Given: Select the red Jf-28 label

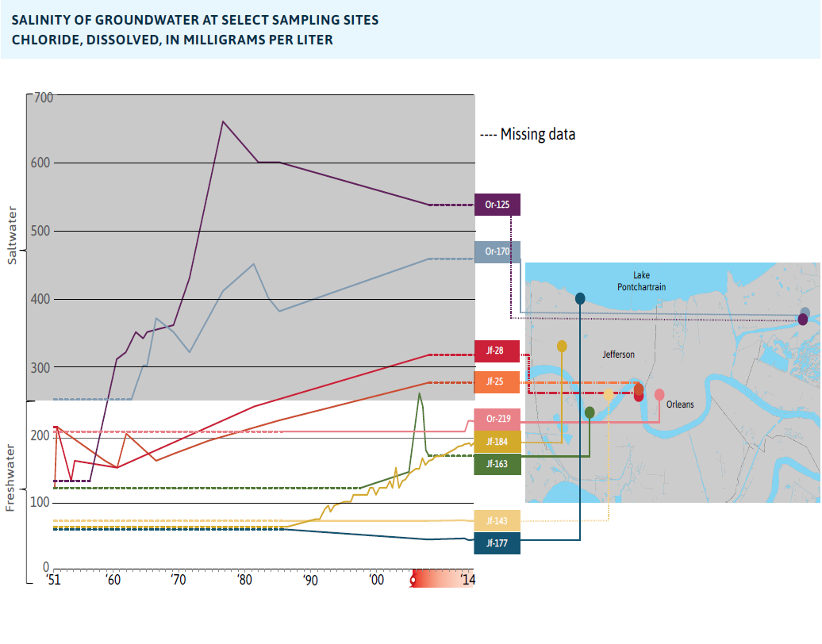Looking at the screenshot, I should click(497, 351).
